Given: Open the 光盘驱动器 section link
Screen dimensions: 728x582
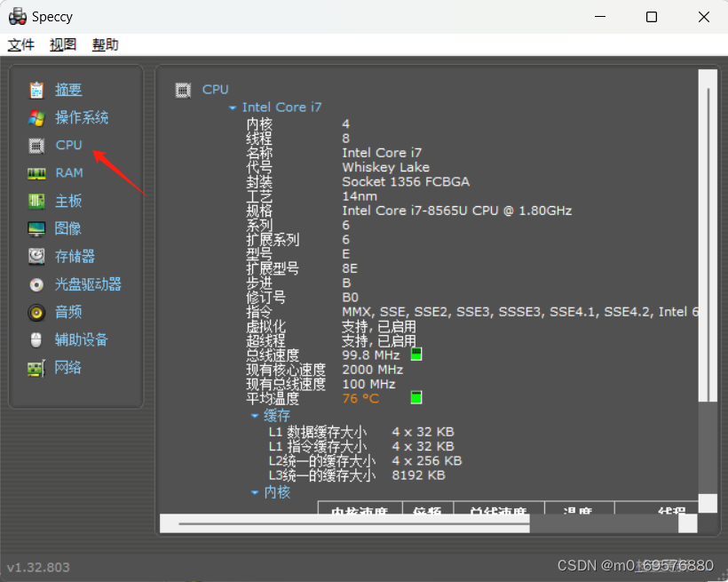Looking at the screenshot, I should click(x=88, y=284).
